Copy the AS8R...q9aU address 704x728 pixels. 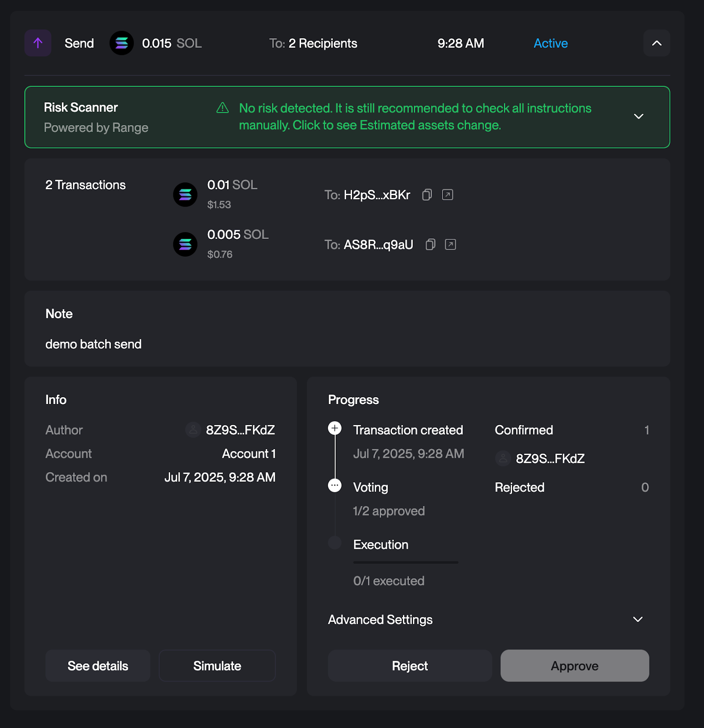[430, 244]
